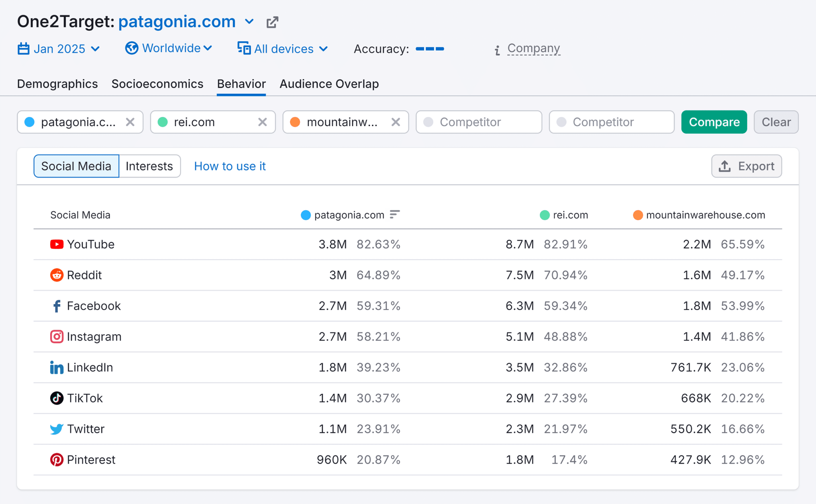Remove mountainwarehouse competitor chip
The width and height of the screenshot is (816, 504).
395,122
